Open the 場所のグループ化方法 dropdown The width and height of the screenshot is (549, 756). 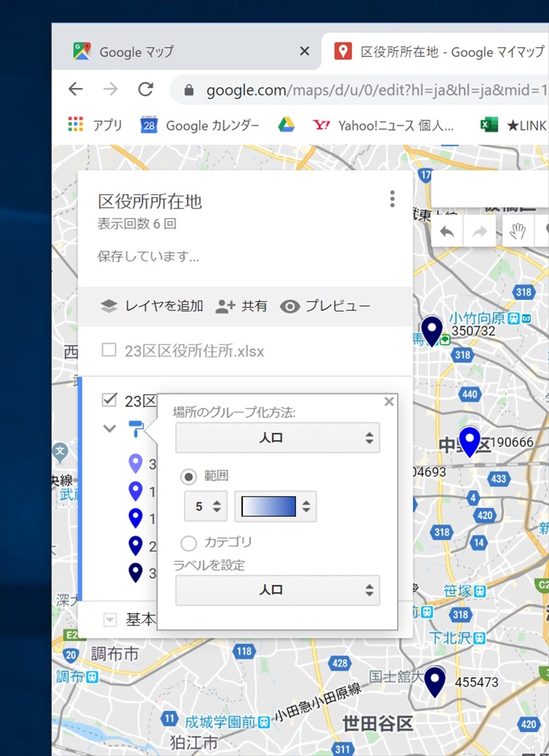point(277,438)
